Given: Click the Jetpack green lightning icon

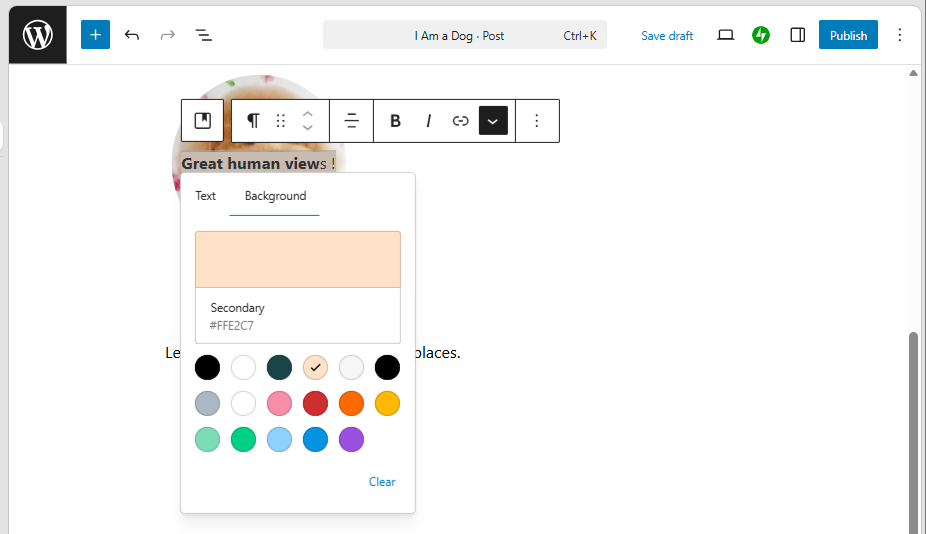Looking at the screenshot, I should [x=761, y=35].
